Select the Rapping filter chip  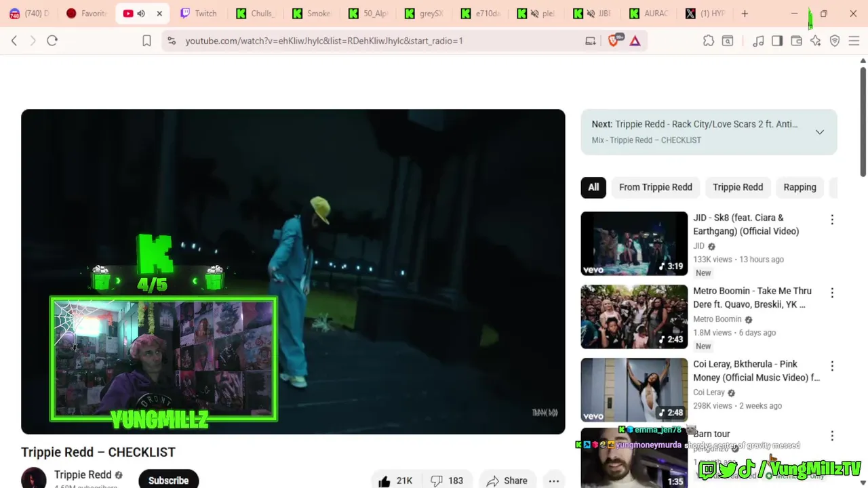(800, 187)
